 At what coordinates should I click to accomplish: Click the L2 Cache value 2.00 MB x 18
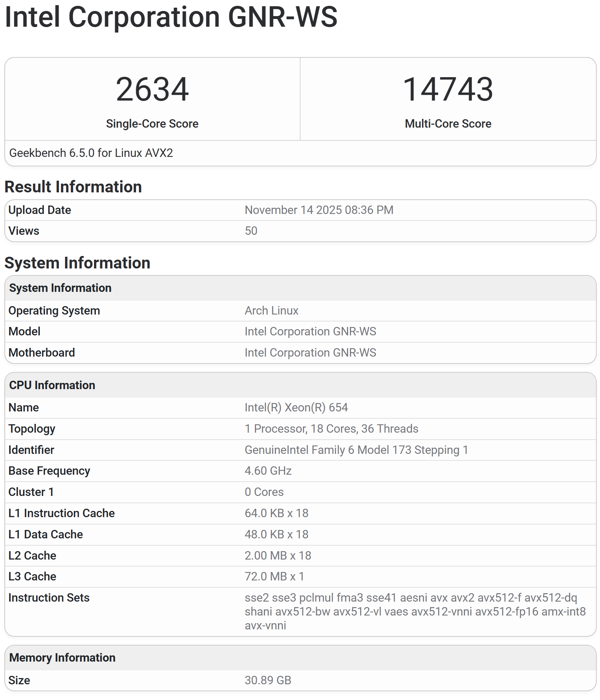278,556
